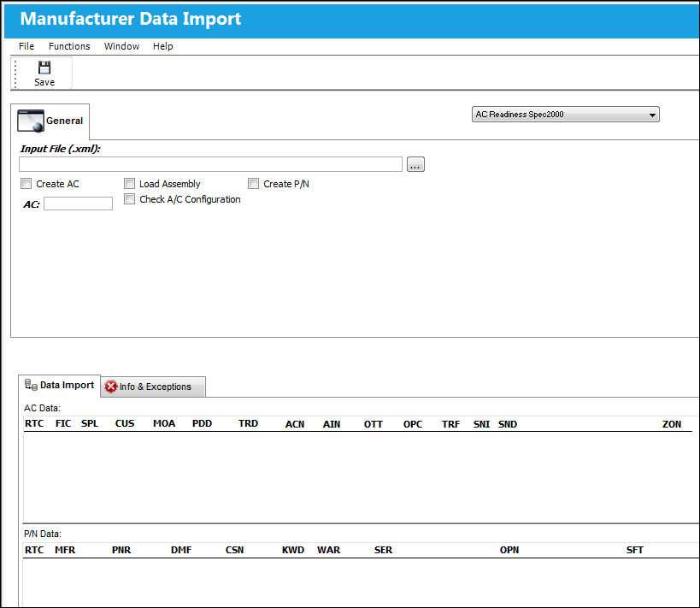Click the red error icon on Info & Exceptions
This screenshot has width=700, height=608.
(x=111, y=387)
